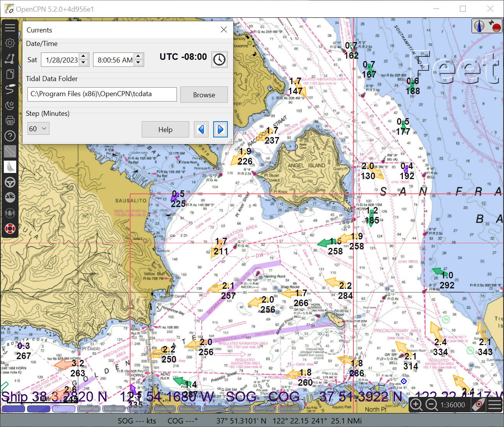Viewport: 504px width, 427px height.
Task: Select the first dark-blue chart bar key
Action: pos(13,409)
